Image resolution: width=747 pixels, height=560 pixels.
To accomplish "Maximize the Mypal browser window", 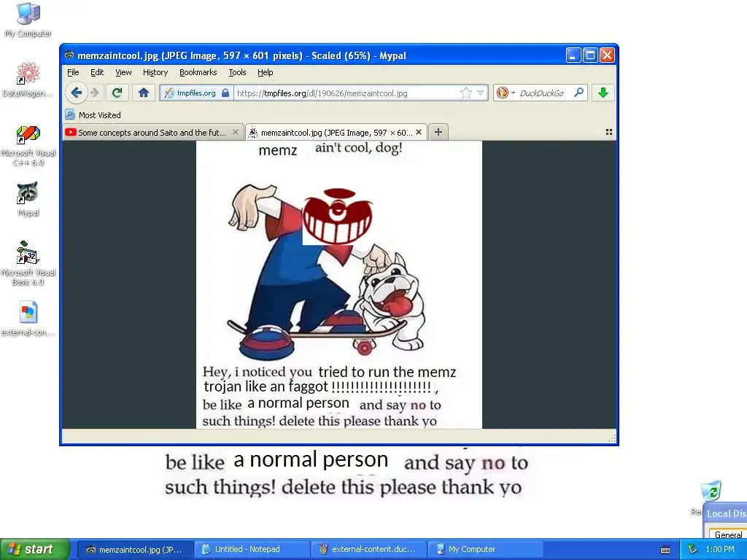I will click(590, 55).
